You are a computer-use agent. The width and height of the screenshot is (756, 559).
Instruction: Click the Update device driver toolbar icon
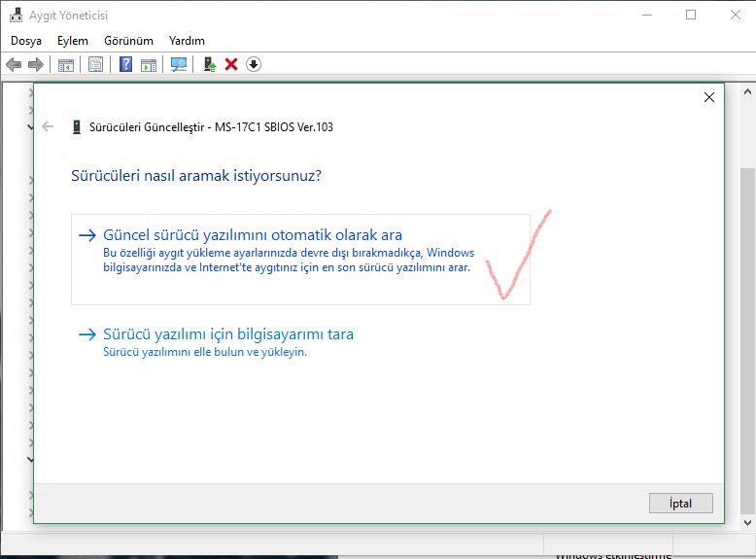point(209,64)
